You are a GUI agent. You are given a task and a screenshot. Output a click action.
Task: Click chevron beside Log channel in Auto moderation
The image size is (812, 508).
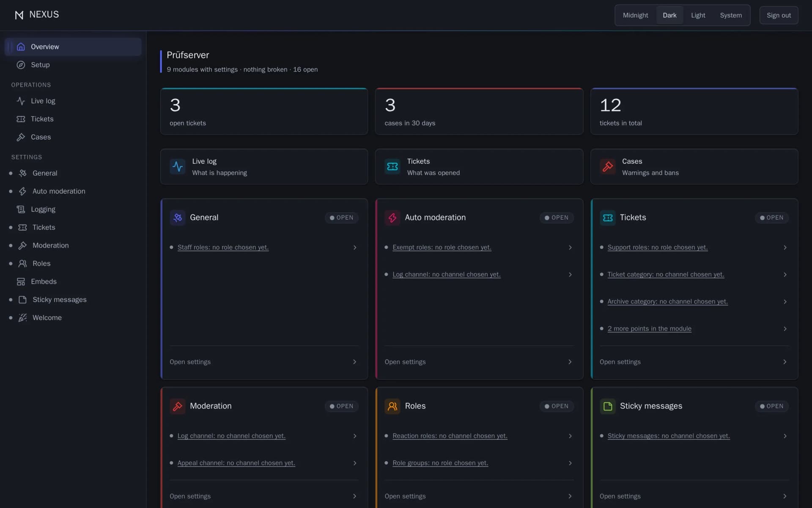pos(570,274)
